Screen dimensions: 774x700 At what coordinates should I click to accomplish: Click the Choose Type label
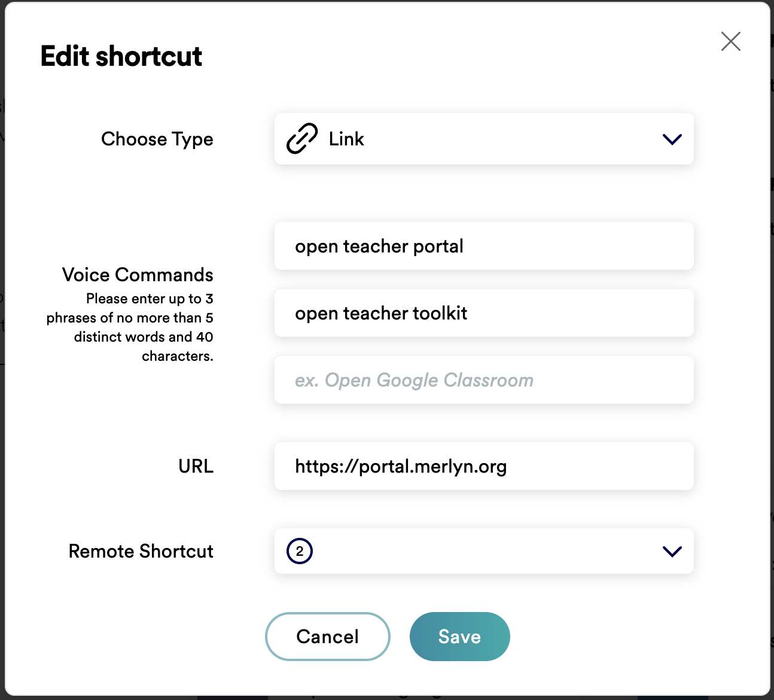tap(157, 139)
